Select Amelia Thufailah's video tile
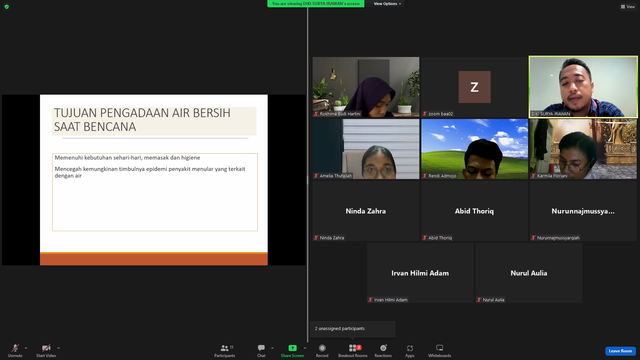The height and width of the screenshot is (360, 640). tap(366, 149)
